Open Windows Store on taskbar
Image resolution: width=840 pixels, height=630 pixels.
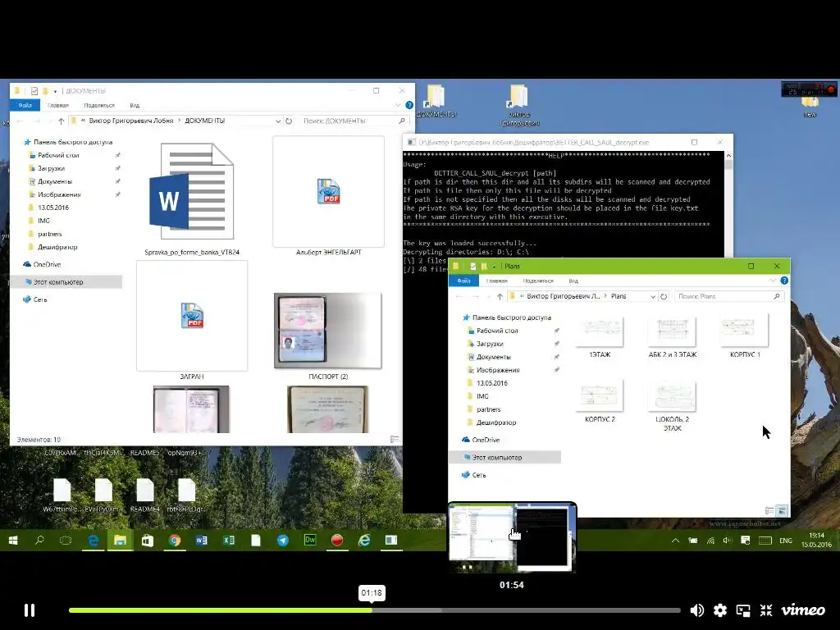pyautogui.click(x=148, y=541)
